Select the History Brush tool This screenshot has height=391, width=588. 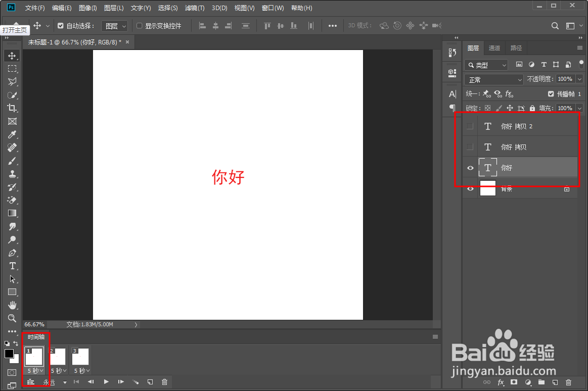12,187
